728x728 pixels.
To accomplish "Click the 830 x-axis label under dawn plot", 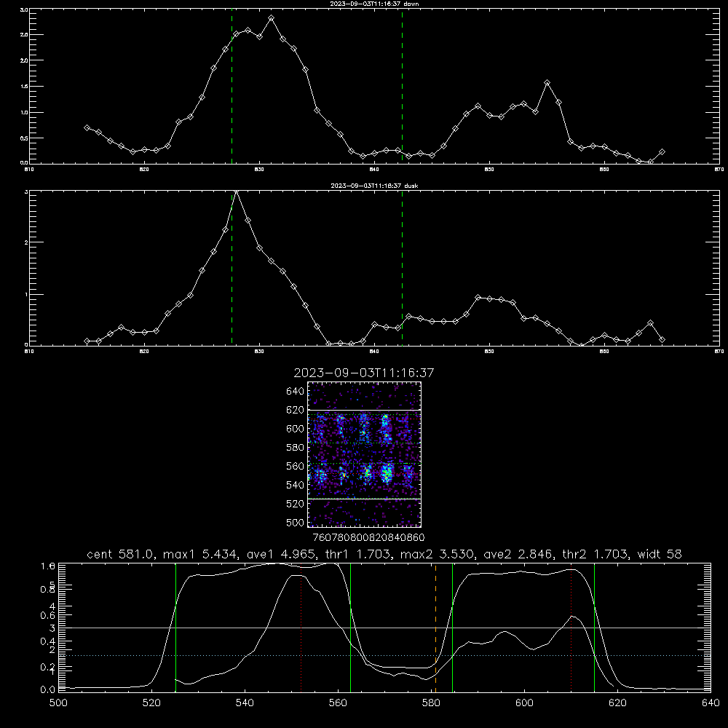I will click(x=259, y=170).
